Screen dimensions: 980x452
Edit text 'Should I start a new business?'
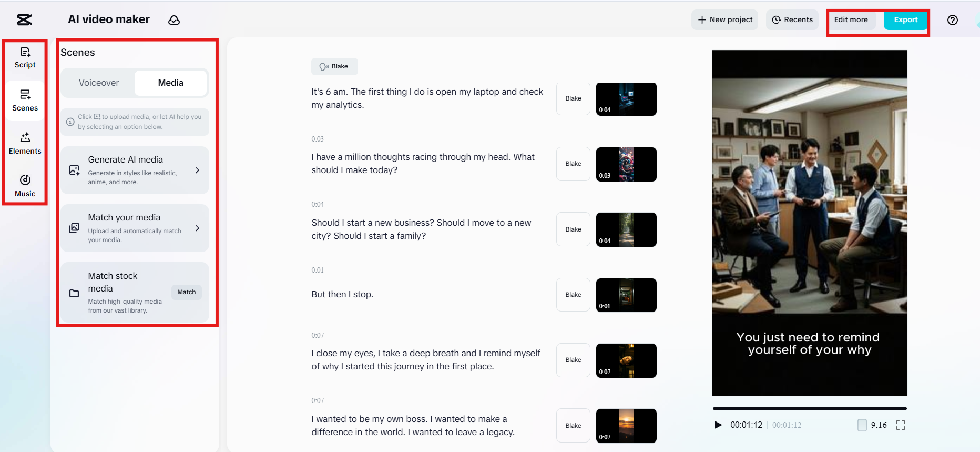pos(422,229)
